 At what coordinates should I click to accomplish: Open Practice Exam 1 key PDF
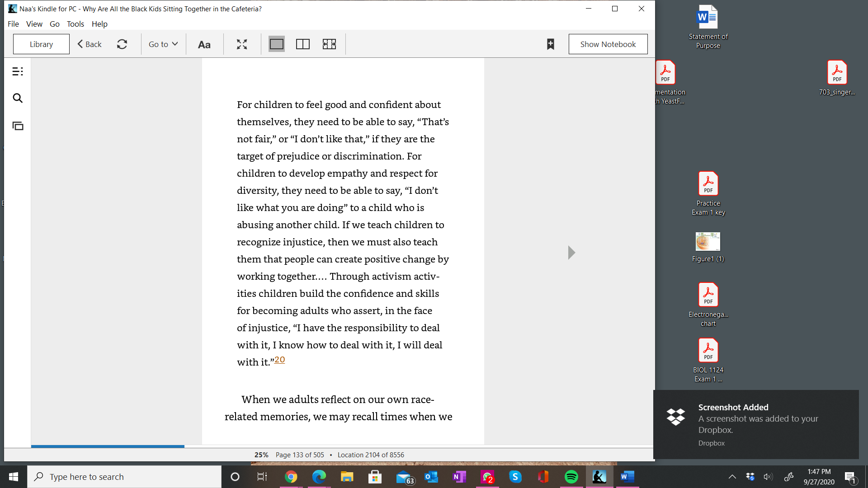[x=708, y=194]
